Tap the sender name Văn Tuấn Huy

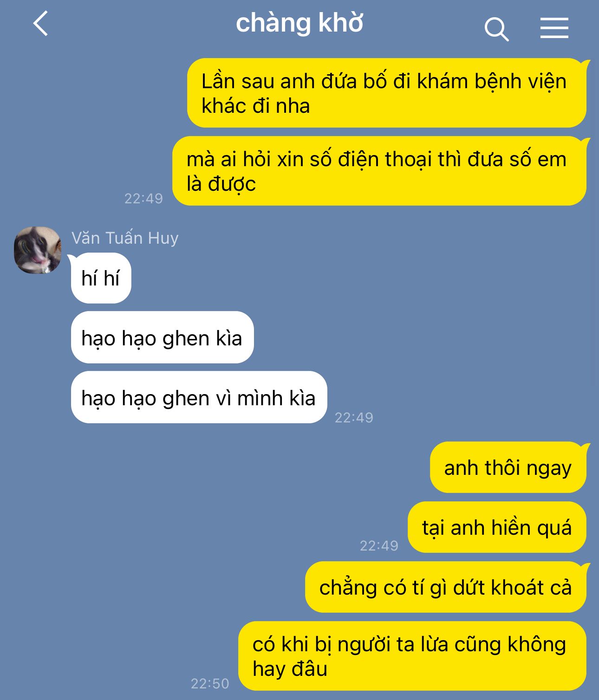pos(125,238)
